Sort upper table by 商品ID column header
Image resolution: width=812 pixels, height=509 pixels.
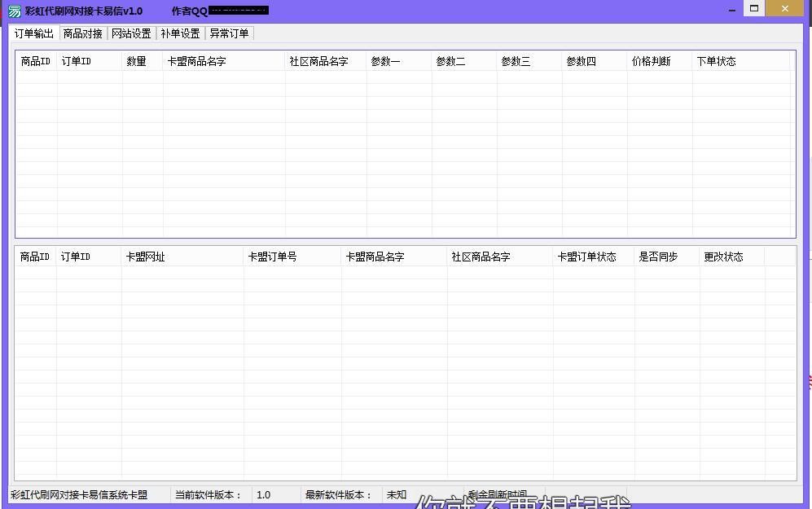click(x=37, y=61)
